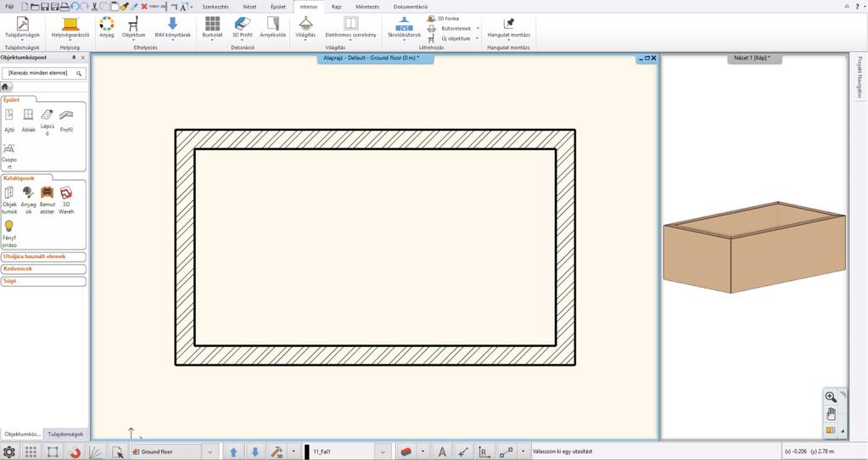Toggle the selection frame mode icon
This screenshot has width=868, height=460.
click(x=53, y=452)
